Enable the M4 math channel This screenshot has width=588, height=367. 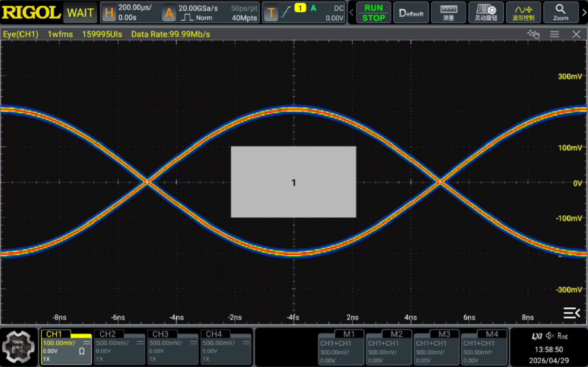pyautogui.click(x=484, y=347)
